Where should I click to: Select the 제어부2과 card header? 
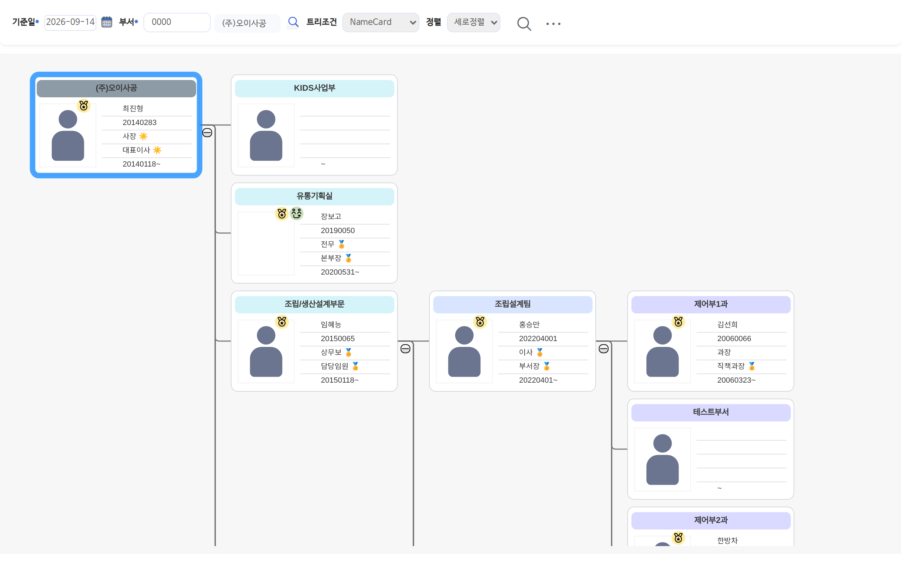711,520
